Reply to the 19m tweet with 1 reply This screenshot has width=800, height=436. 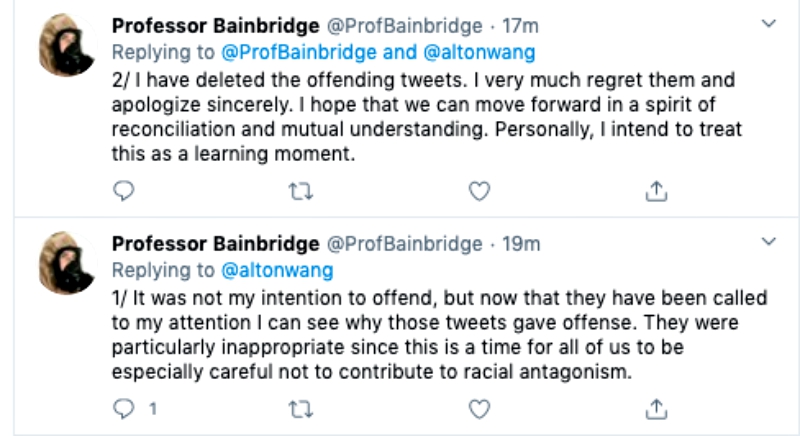tap(123, 408)
